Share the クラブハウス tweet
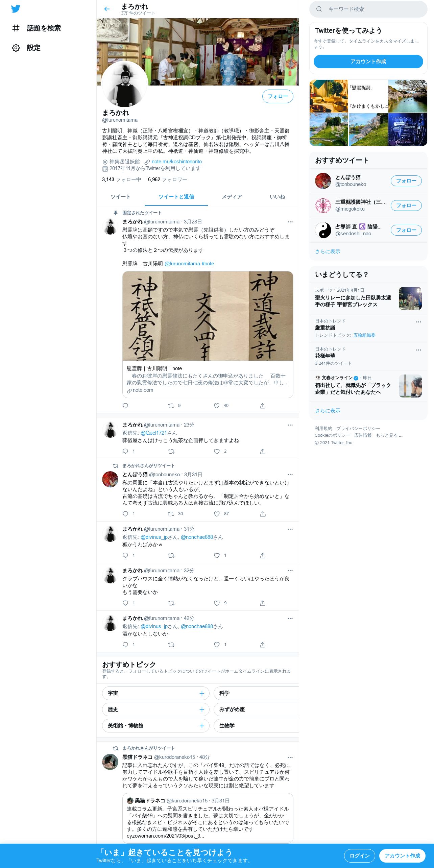This screenshot has width=434, height=868. (263, 603)
